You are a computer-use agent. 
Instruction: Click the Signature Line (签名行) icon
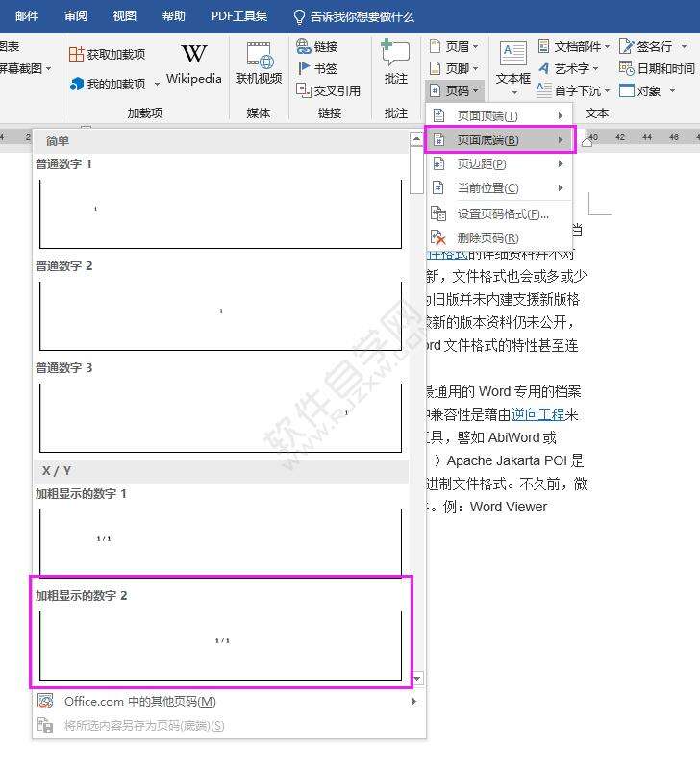626,46
